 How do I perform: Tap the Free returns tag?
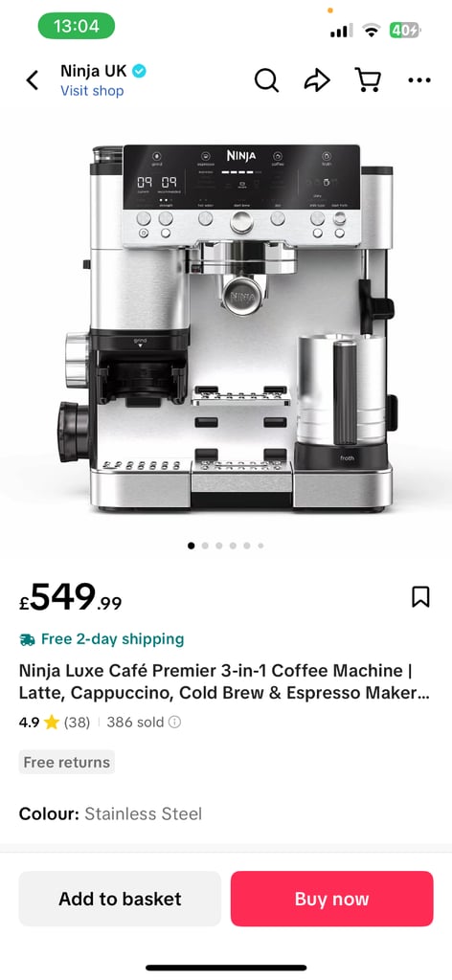67,762
